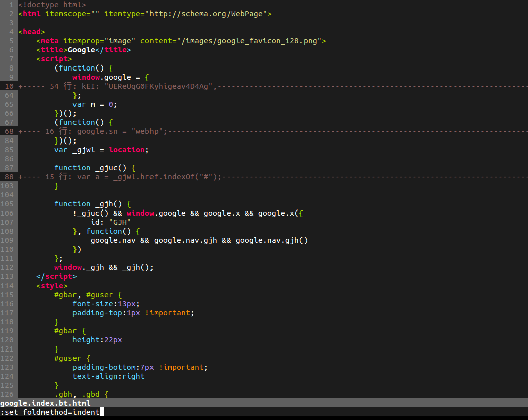Expand the 15-line fold at line 88
Image resolution: width=528 pixels, height=420 pixels.
pos(273,177)
